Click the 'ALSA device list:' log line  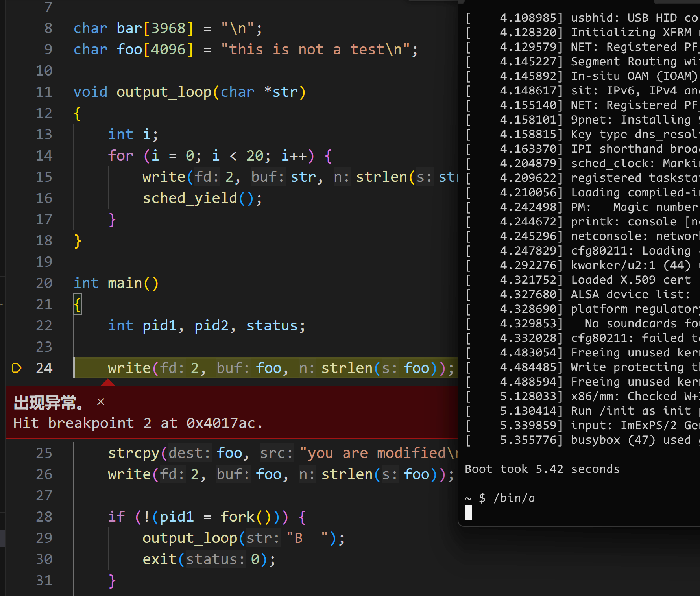(x=578, y=294)
